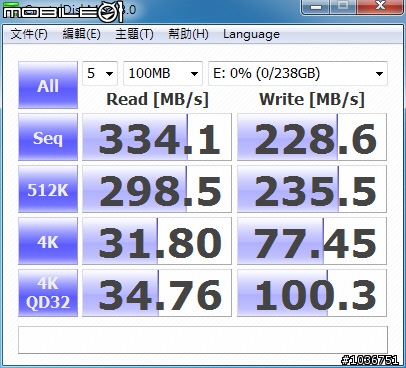Viewport: 406px width, 368px height.
Task: Open the 文件(F) menu
Action: click(29, 34)
